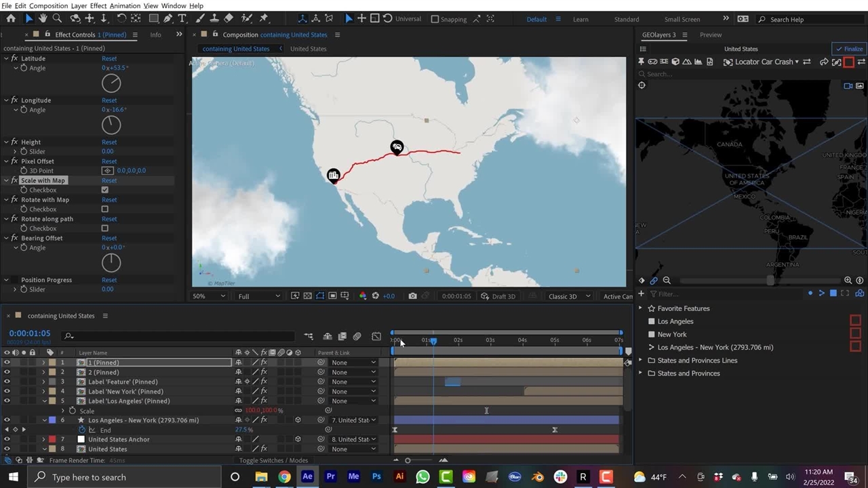Select the Clone Stamp tool
Viewport: 868px width, 488px height.
point(214,18)
